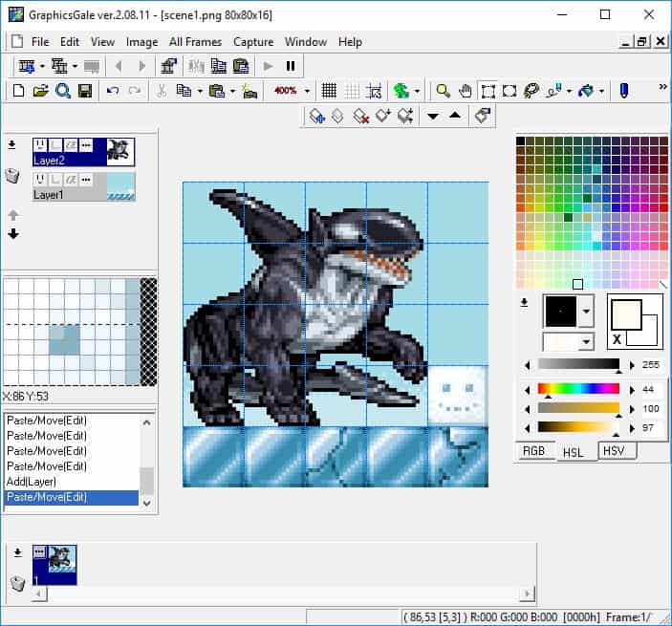Toggle the transparency option on Layer2

coord(55,145)
